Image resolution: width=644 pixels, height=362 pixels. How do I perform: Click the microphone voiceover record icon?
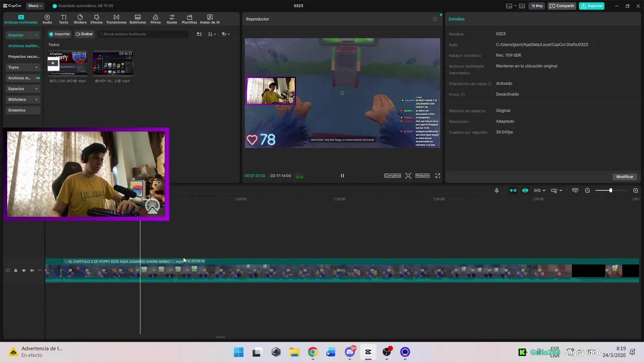tap(497, 191)
